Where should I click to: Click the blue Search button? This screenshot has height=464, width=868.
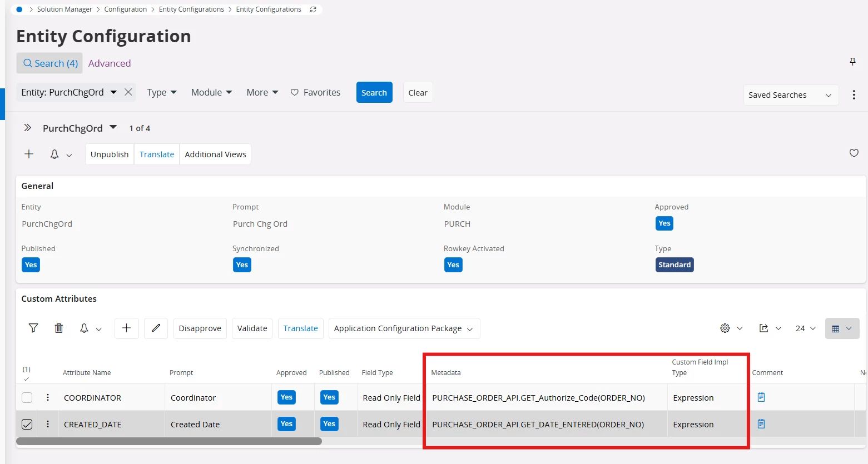pos(374,92)
